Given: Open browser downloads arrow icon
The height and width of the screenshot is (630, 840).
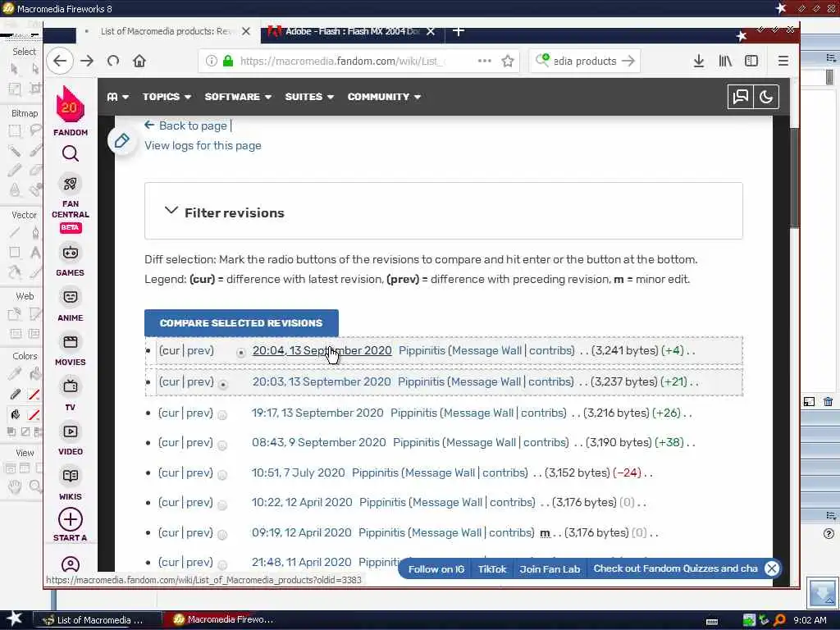Looking at the screenshot, I should click(x=699, y=61).
